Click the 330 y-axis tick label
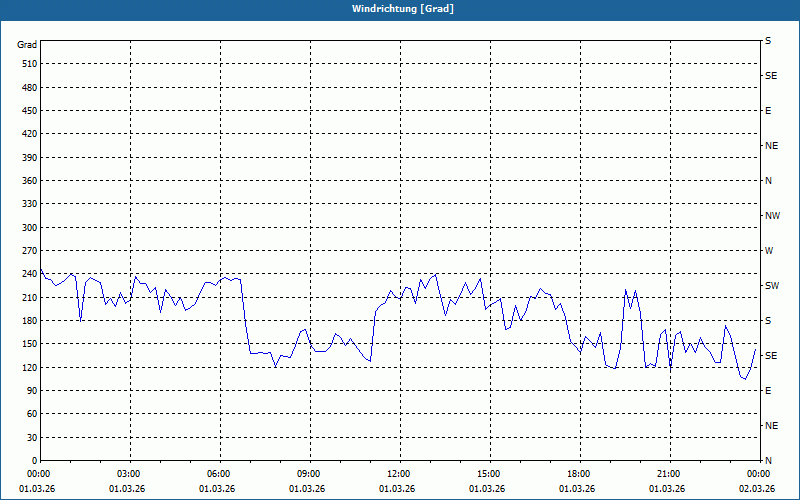800x500 pixels. click(x=29, y=204)
